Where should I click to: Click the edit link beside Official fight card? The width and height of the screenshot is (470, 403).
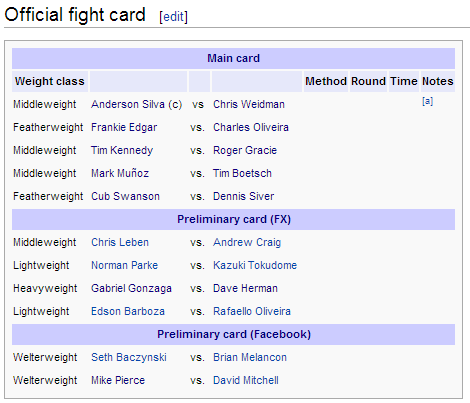click(x=173, y=16)
